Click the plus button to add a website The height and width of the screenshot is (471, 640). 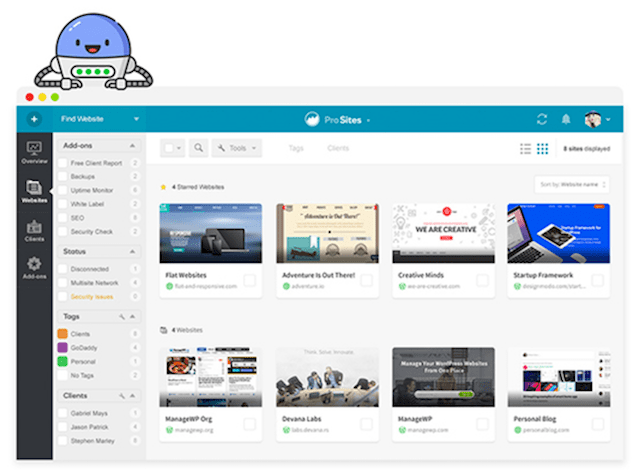34,119
